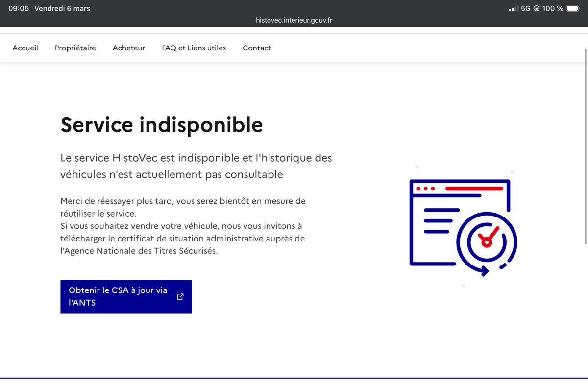The image size is (588, 386).
Task: Tap the cellular signal strength bars
Action: pyautogui.click(x=514, y=9)
